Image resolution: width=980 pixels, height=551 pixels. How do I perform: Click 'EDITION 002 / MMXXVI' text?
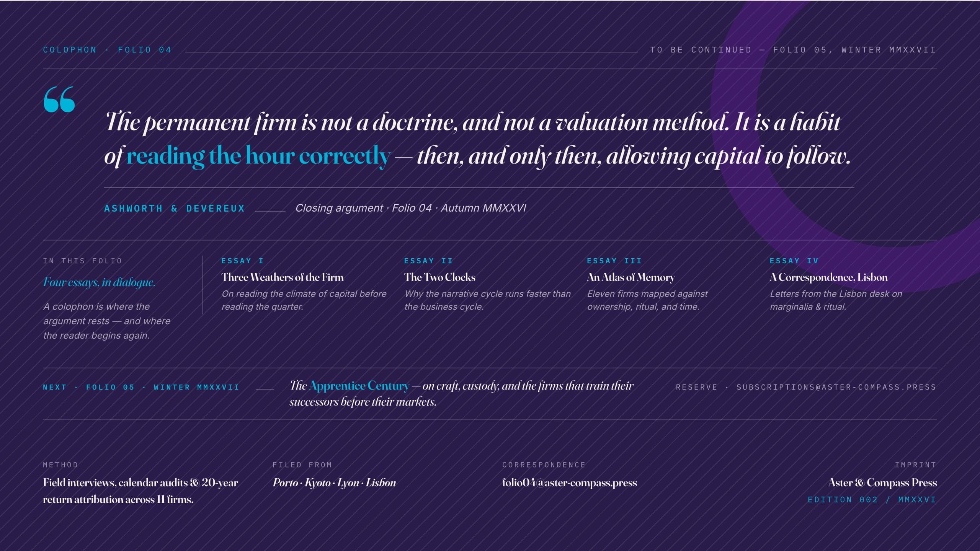pyautogui.click(x=872, y=500)
